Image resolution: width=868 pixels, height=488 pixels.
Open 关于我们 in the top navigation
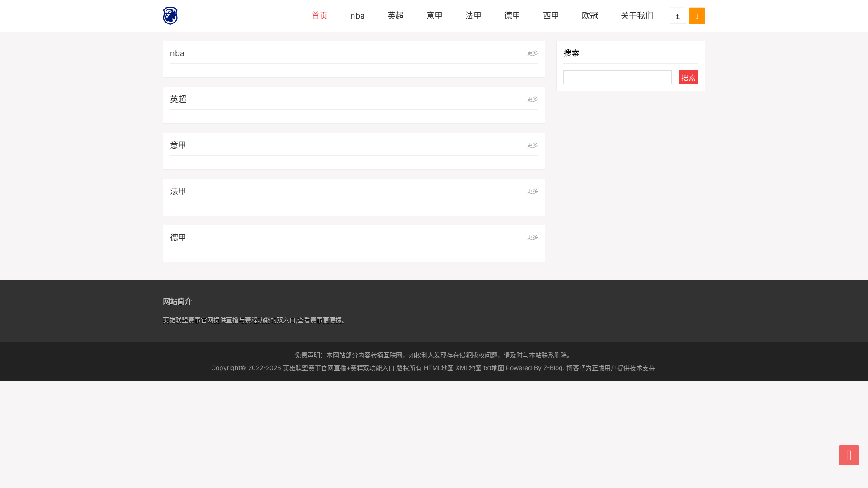(637, 16)
